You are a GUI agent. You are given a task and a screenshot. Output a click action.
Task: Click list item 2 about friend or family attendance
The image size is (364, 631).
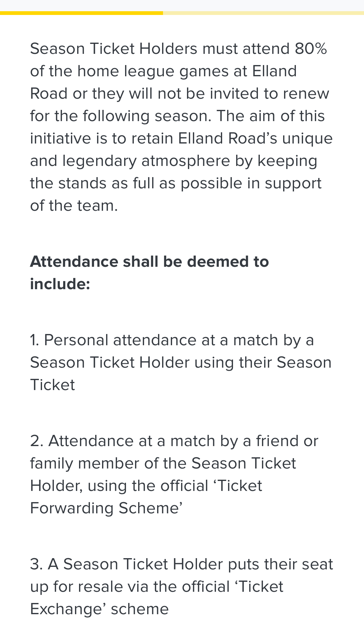(174, 474)
